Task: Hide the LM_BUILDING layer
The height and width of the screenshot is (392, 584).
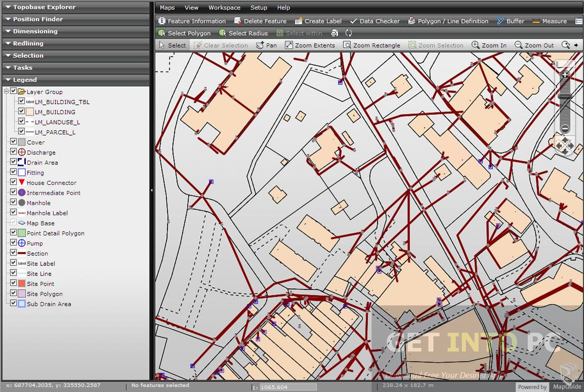Action: click(x=21, y=111)
